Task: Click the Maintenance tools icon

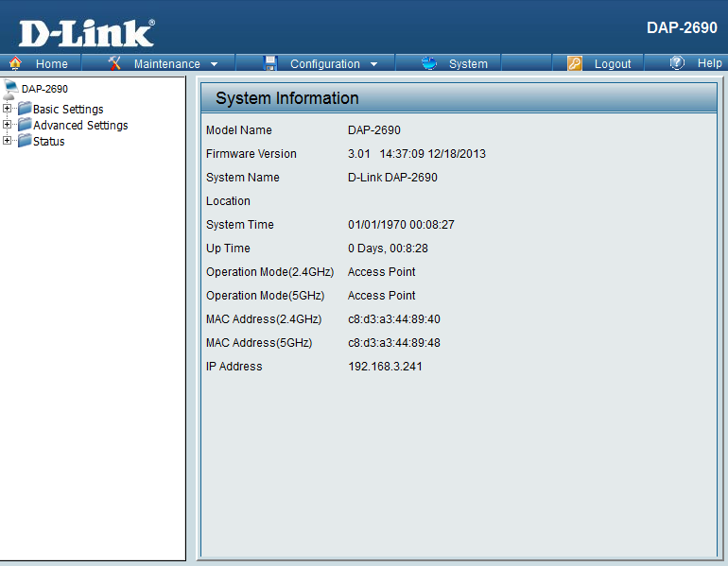Action: point(114,63)
